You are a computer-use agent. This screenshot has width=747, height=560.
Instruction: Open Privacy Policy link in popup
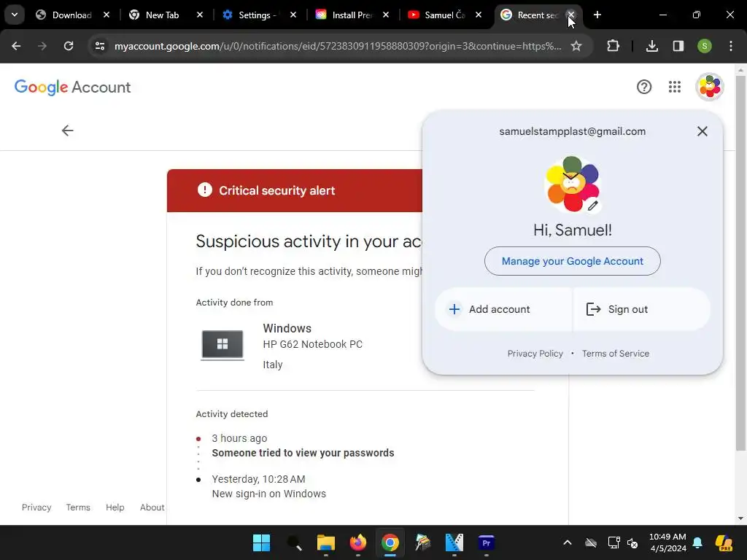coord(535,354)
